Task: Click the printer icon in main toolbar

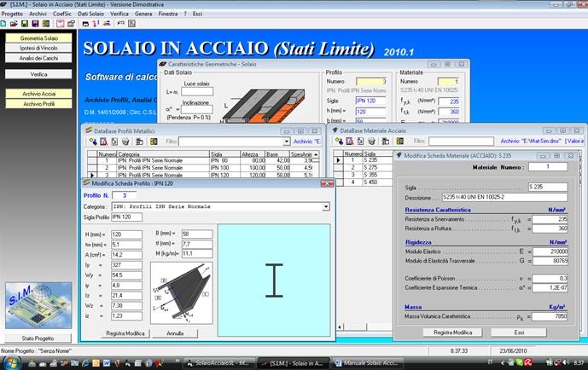Action: pyautogui.click(x=85, y=24)
